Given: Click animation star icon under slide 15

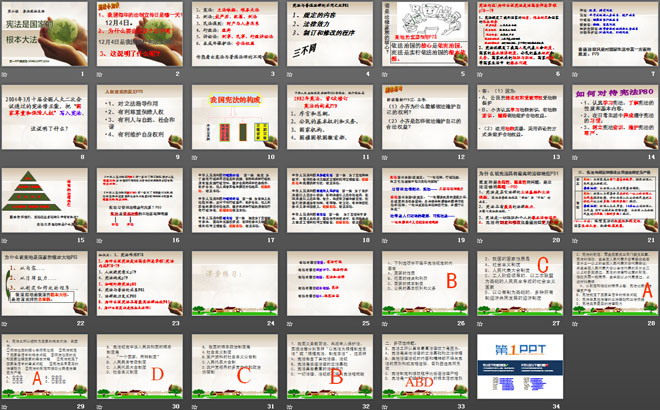Looking at the screenshot, I should pos(5,241).
